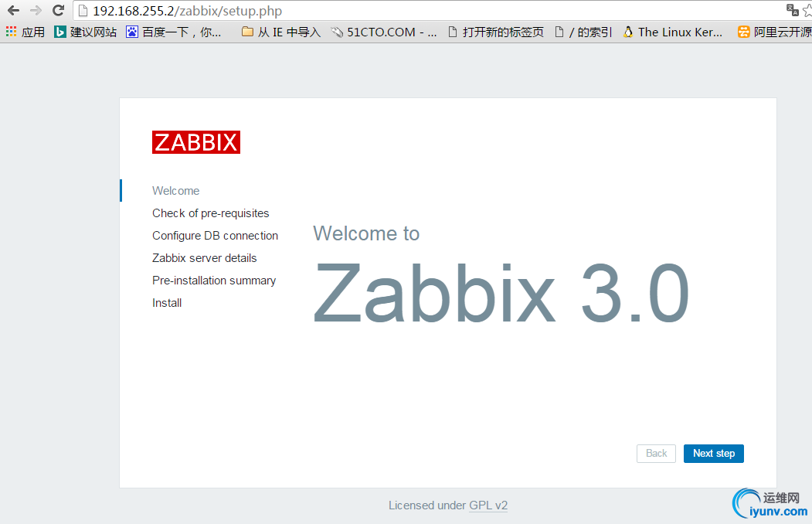Click the Next step button

714,454
